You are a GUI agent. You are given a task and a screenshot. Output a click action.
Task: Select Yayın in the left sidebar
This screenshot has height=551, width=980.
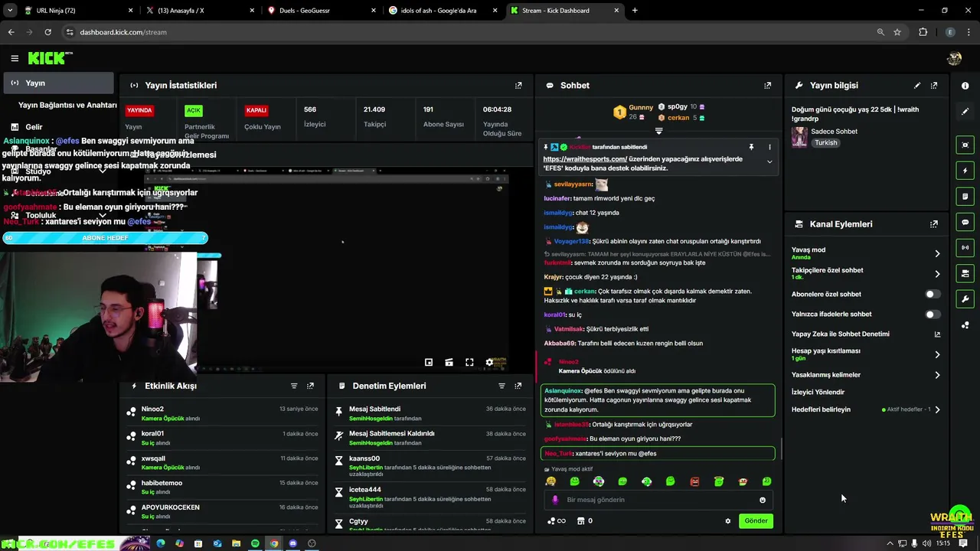(x=57, y=83)
